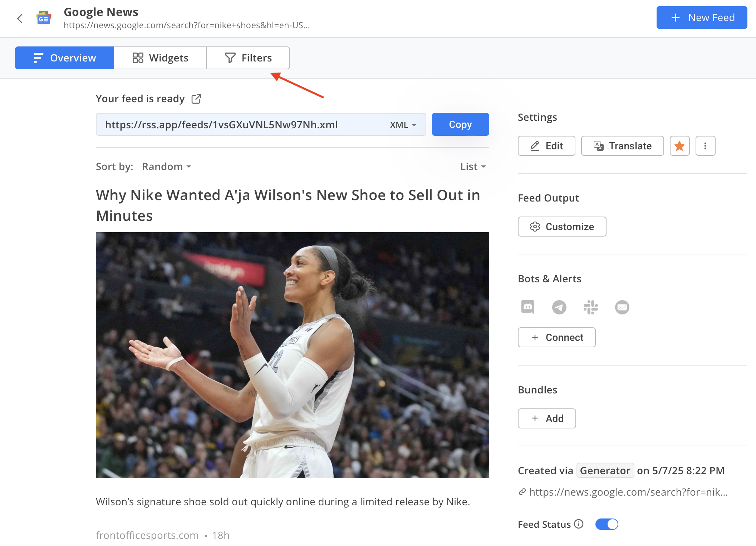Open the XML format dropdown
756x546 pixels.
(403, 125)
